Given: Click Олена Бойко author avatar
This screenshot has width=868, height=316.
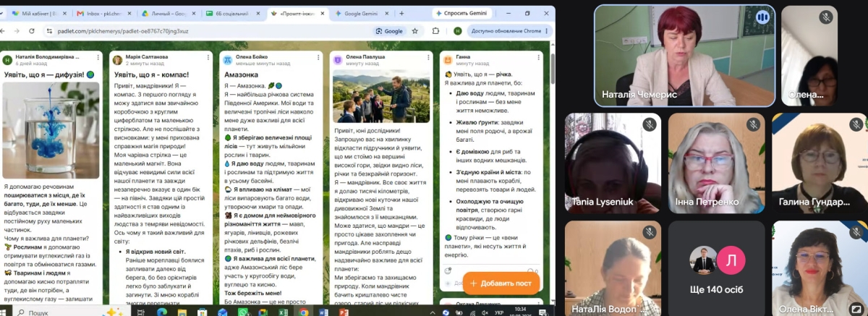Looking at the screenshot, I should pos(227,59).
